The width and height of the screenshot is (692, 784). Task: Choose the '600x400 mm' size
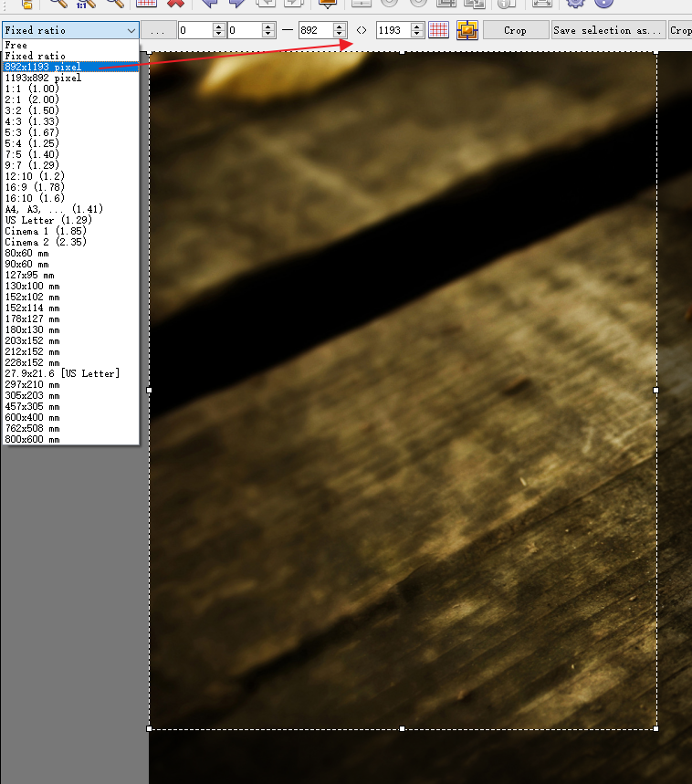pos(70,418)
